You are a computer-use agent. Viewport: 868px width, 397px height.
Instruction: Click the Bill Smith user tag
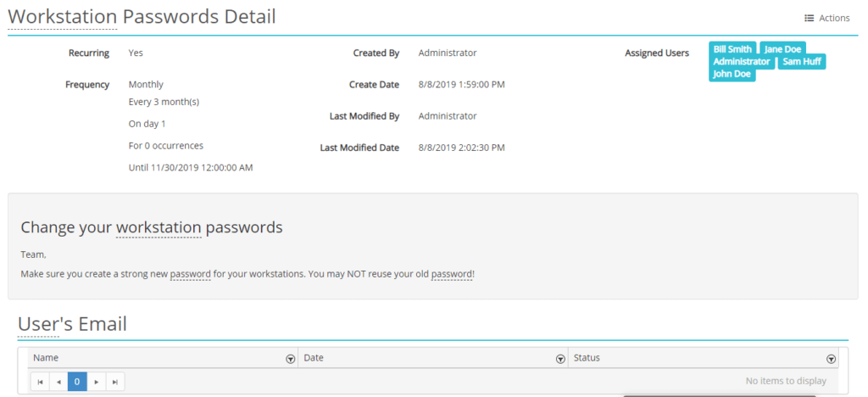732,49
